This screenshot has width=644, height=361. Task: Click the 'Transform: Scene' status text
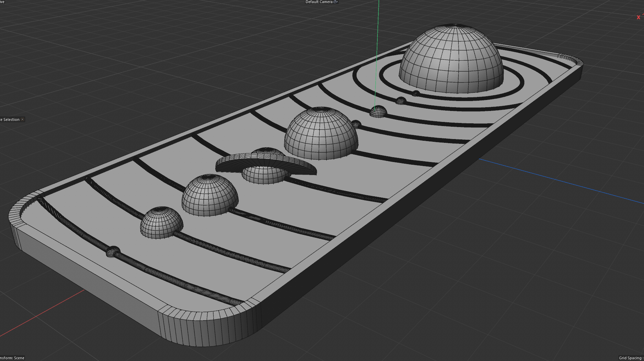12,358
